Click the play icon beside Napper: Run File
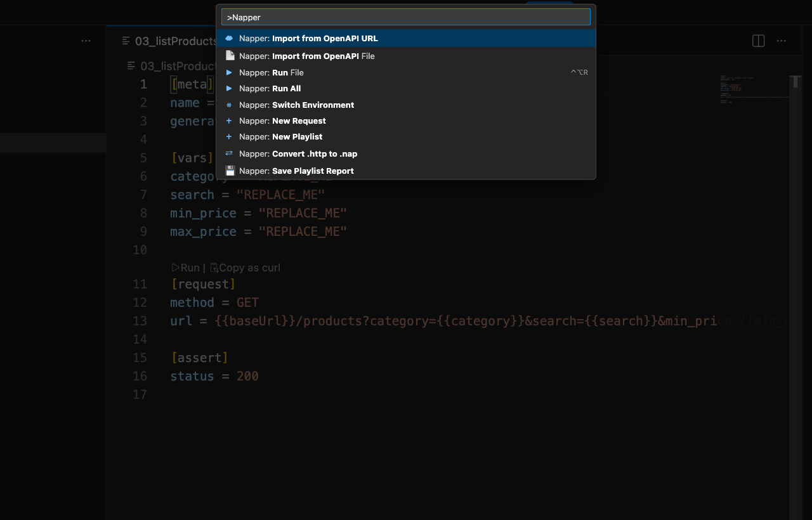This screenshot has height=520, width=812. tap(229, 72)
